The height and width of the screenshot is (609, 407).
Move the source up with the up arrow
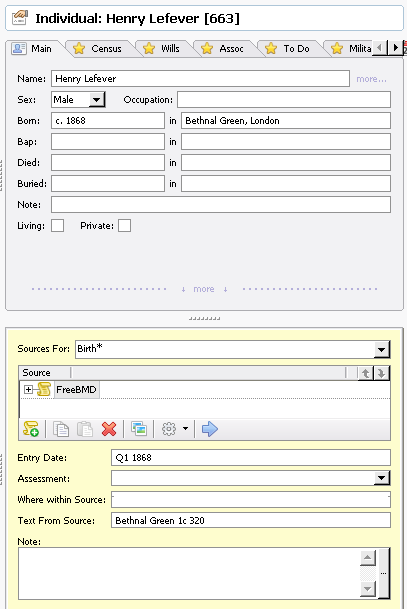pyautogui.click(x=365, y=373)
